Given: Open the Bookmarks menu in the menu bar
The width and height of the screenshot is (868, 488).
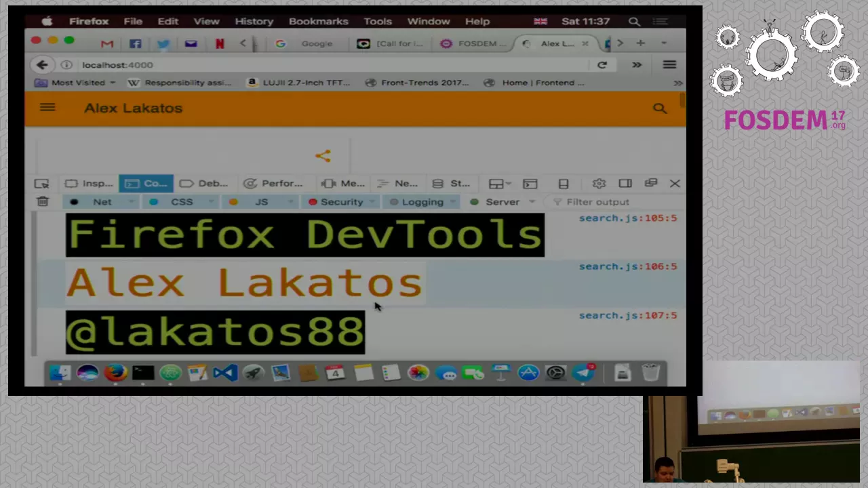Looking at the screenshot, I should coord(318,22).
